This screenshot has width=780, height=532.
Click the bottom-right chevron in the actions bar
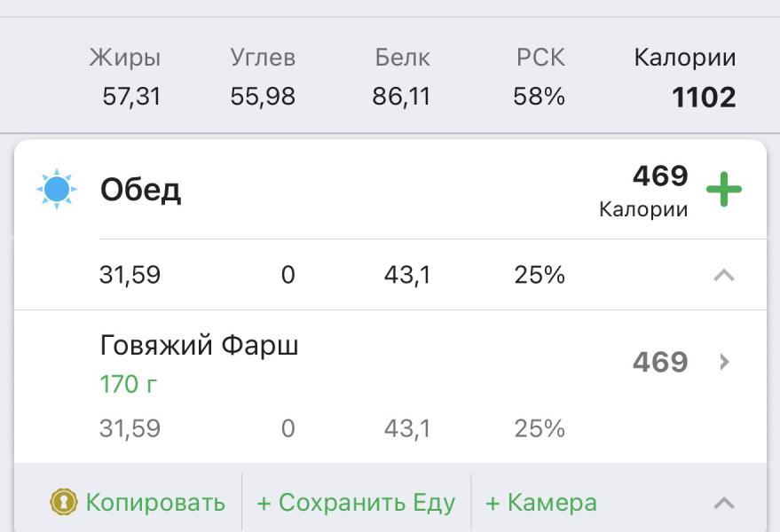coord(724,504)
